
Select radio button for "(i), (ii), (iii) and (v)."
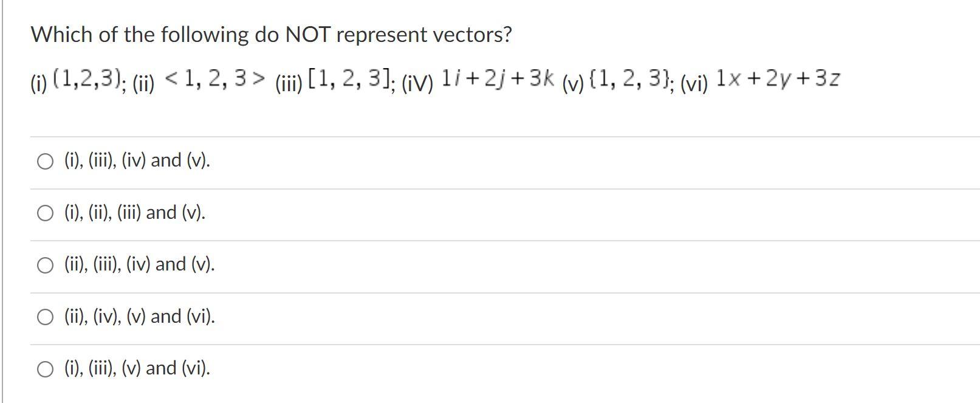coord(45,213)
